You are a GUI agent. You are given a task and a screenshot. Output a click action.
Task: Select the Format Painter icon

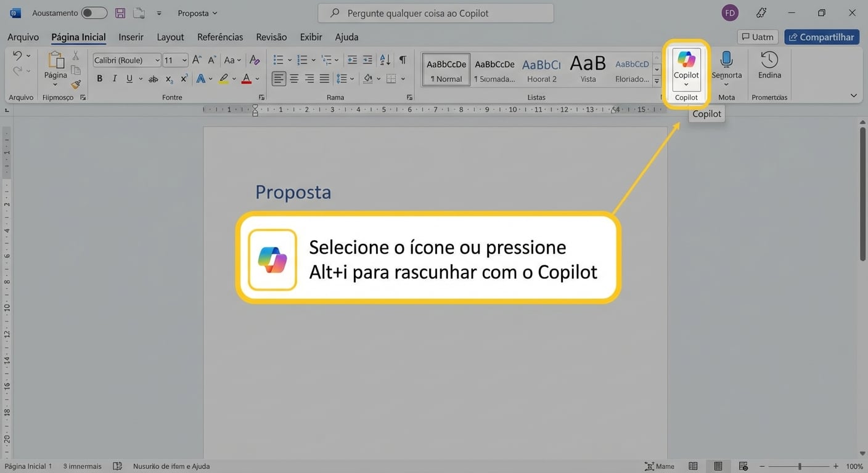tap(75, 84)
